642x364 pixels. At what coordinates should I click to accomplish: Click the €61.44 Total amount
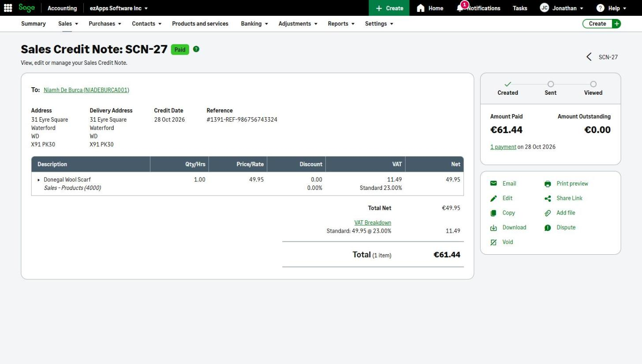[x=447, y=255]
